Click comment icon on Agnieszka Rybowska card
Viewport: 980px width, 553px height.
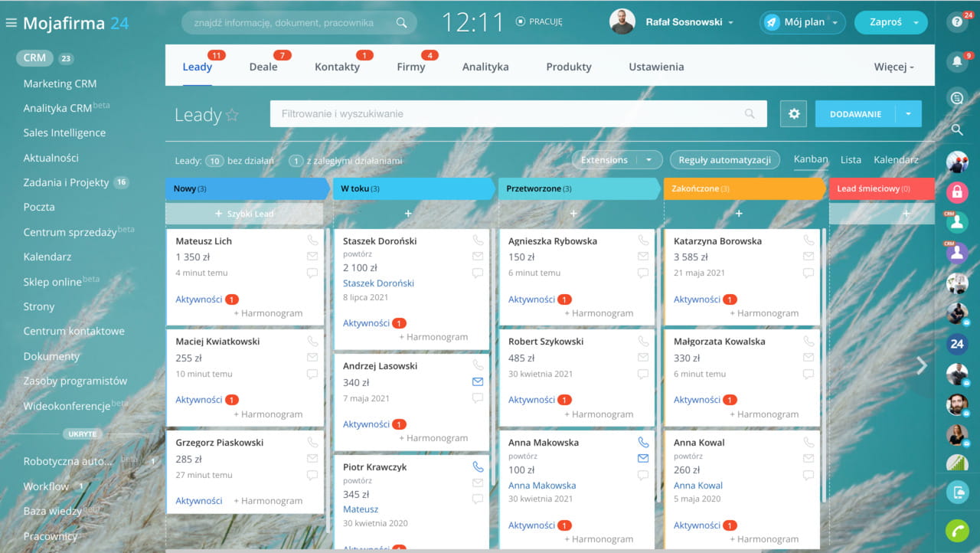tap(643, 273)
